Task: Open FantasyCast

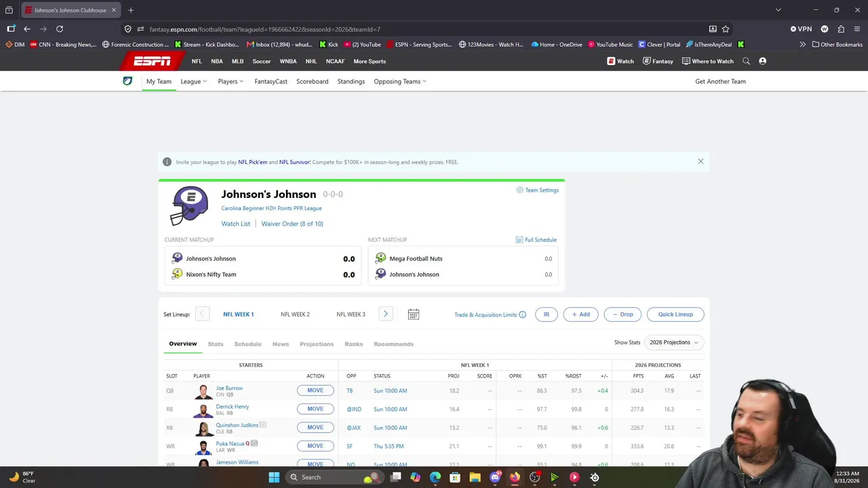Action: [271, 81]
